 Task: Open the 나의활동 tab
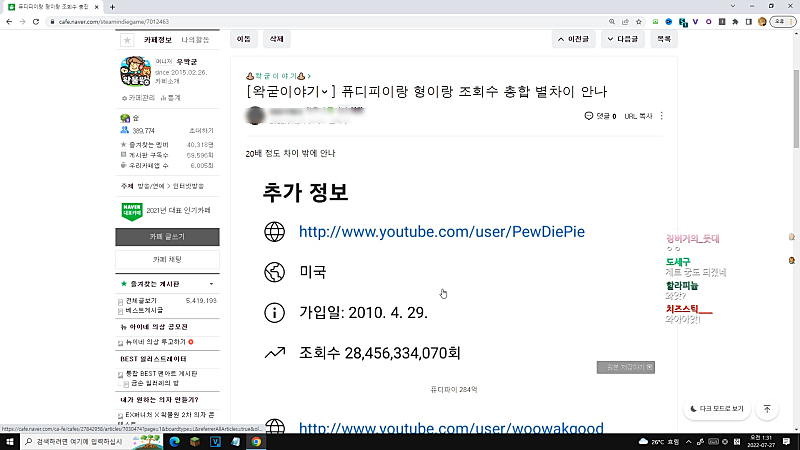coord(195,40)
